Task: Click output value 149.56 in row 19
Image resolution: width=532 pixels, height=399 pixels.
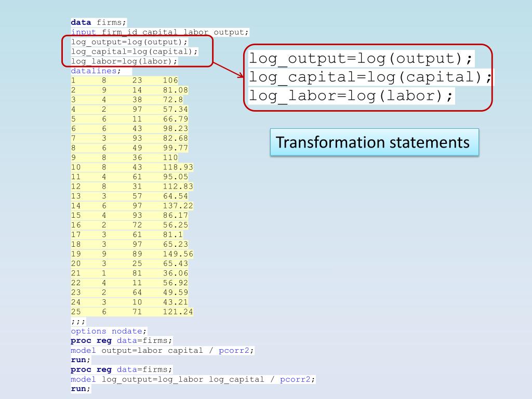Action: (178, 254)
